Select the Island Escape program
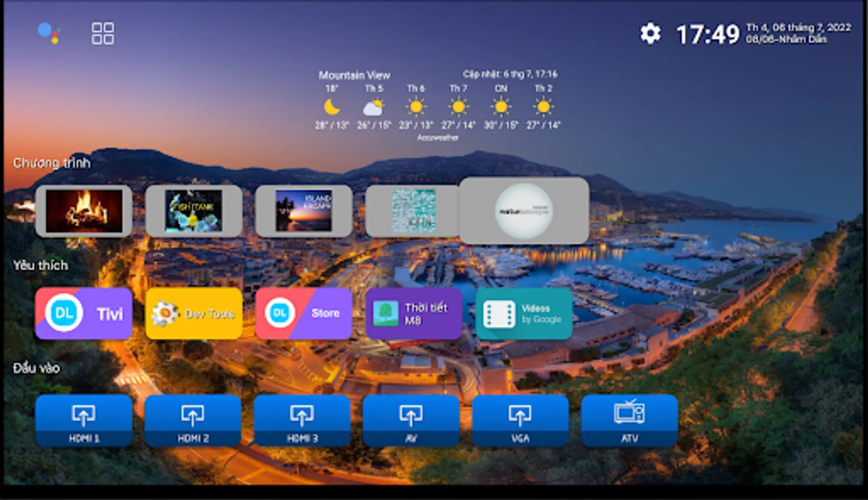868x500 pixels. [x=303, y=211]
